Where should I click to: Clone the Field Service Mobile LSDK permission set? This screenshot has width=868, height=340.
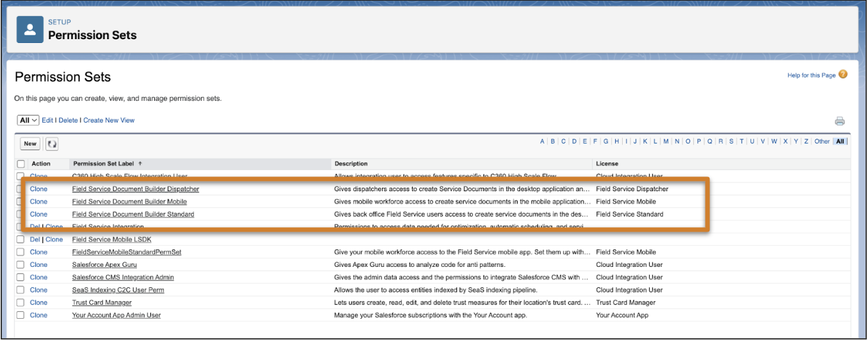[54, 239]
